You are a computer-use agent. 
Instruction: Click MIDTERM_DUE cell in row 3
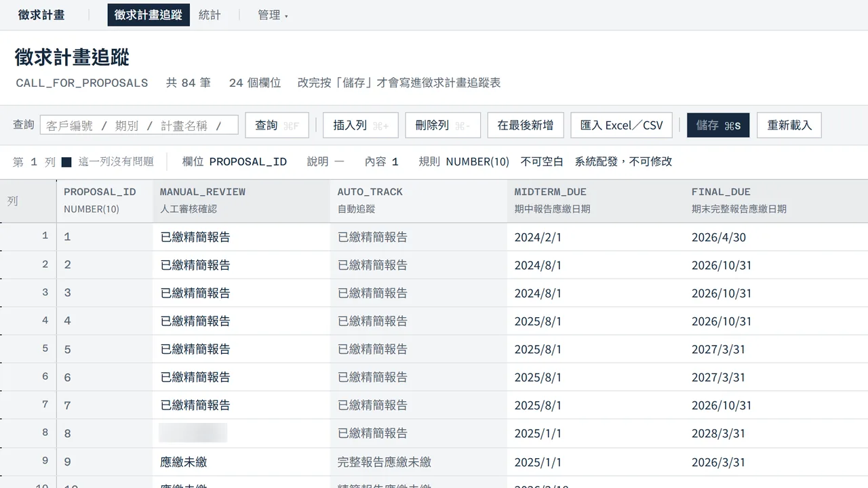tap(596, 293)
